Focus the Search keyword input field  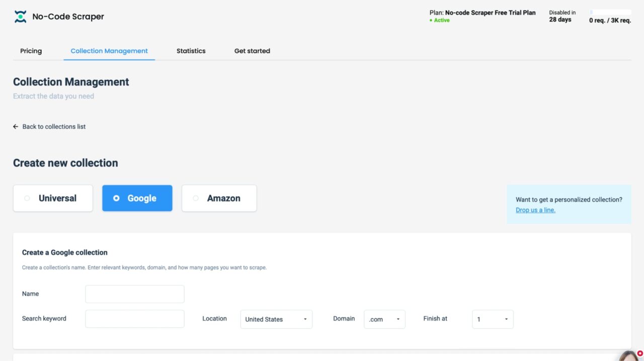[135, 319]
